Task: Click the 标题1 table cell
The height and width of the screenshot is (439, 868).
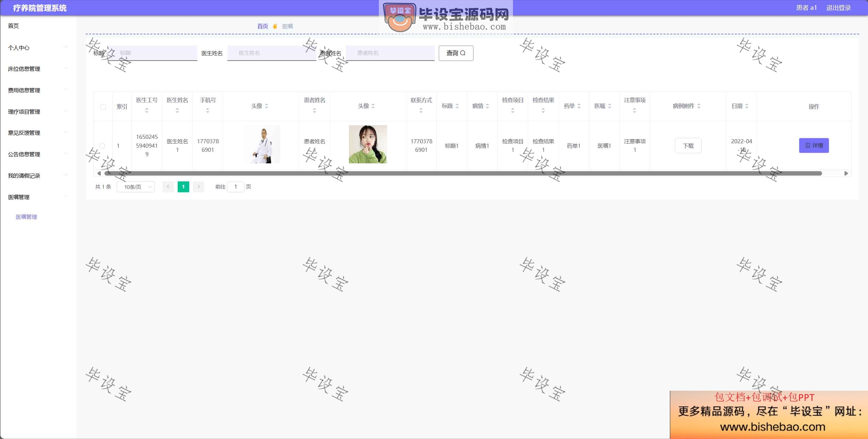Action: tap(452, 146)
